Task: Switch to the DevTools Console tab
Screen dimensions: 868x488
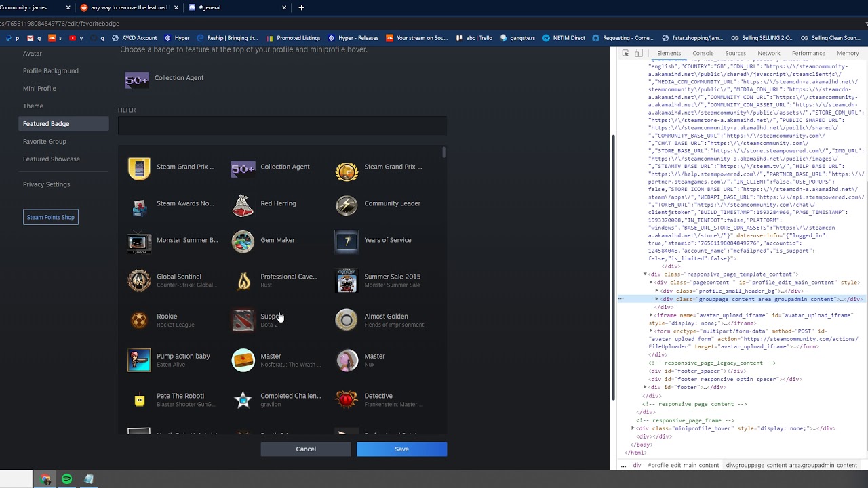Action: 703,53
